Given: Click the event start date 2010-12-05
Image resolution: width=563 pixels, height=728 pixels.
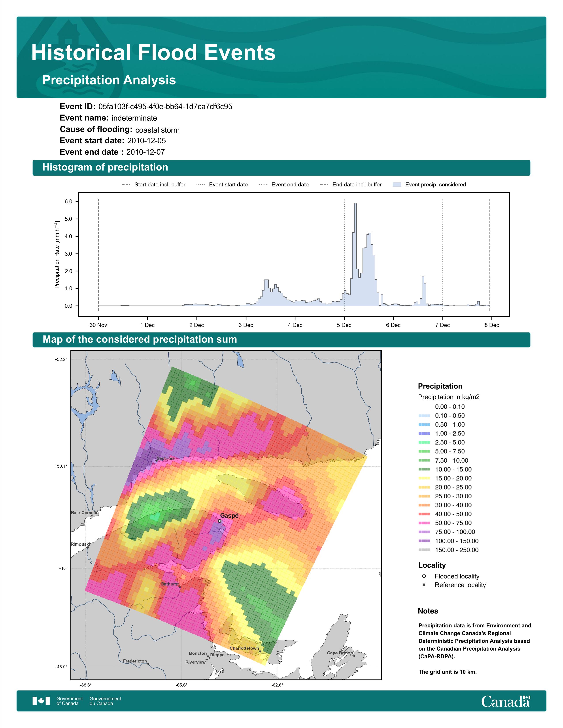Looking at the screenshot, I should point(146,141).
